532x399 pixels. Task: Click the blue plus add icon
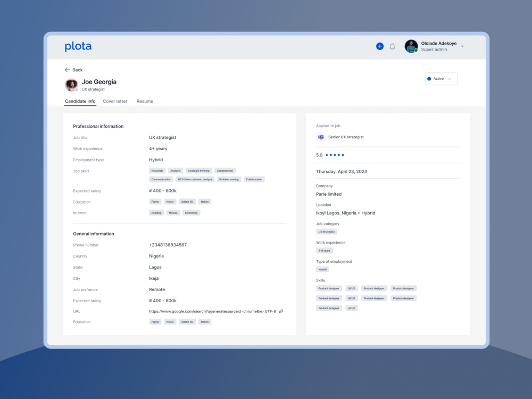tap(380, 46)
